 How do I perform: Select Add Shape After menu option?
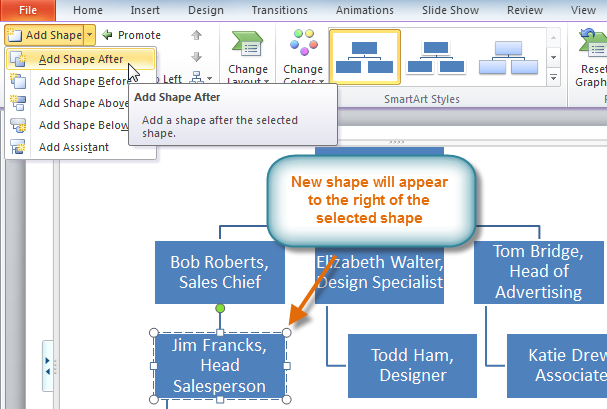80,59
